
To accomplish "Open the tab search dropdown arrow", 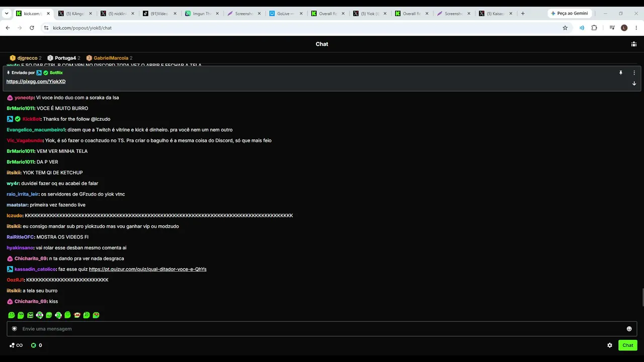I will click(x=7, y=14).
